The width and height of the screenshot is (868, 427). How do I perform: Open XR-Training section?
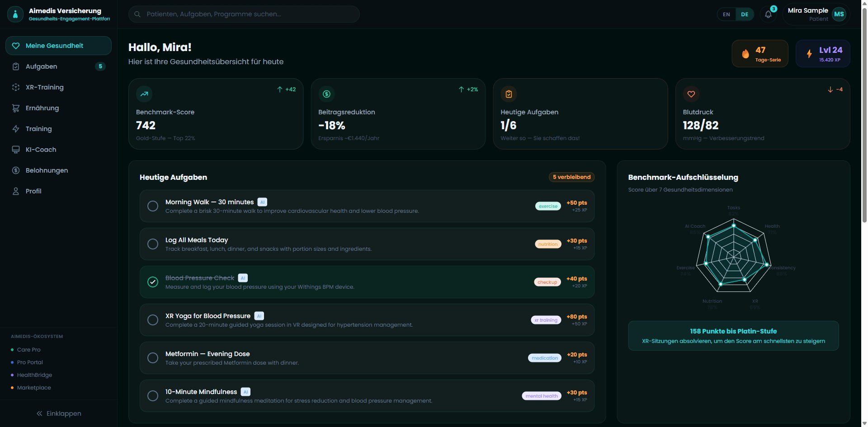(59, 87)
